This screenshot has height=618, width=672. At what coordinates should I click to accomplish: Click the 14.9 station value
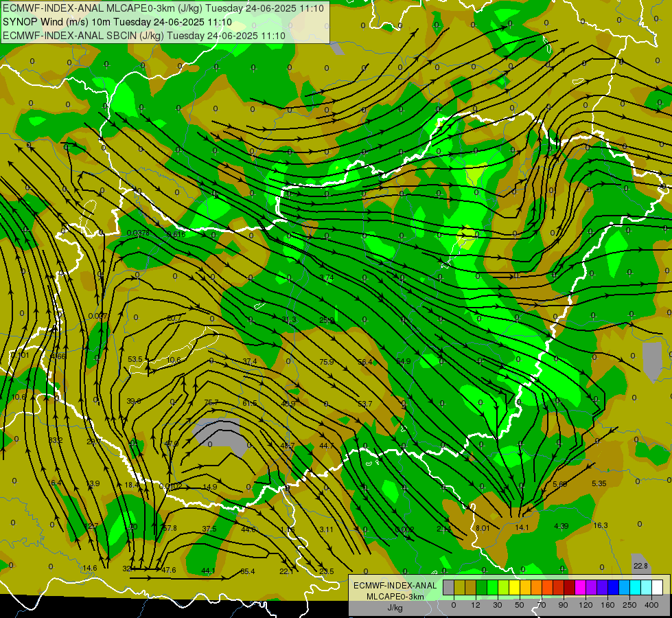(210, 487)
